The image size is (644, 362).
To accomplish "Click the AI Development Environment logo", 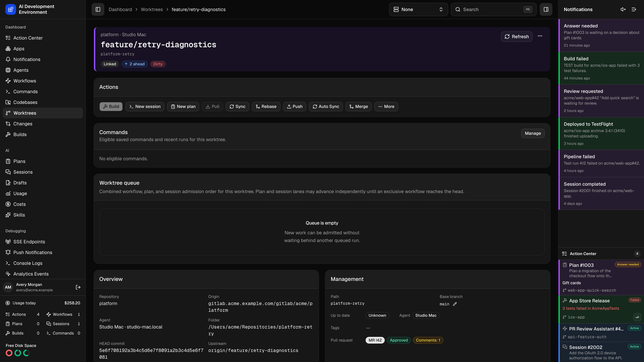I will click(x=11, y=10).
